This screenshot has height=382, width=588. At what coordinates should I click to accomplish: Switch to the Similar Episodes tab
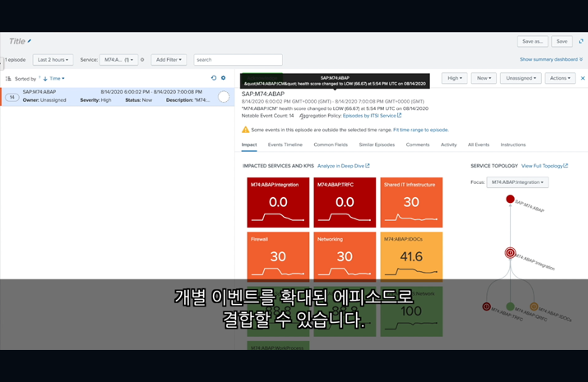[x=377, y=145]
